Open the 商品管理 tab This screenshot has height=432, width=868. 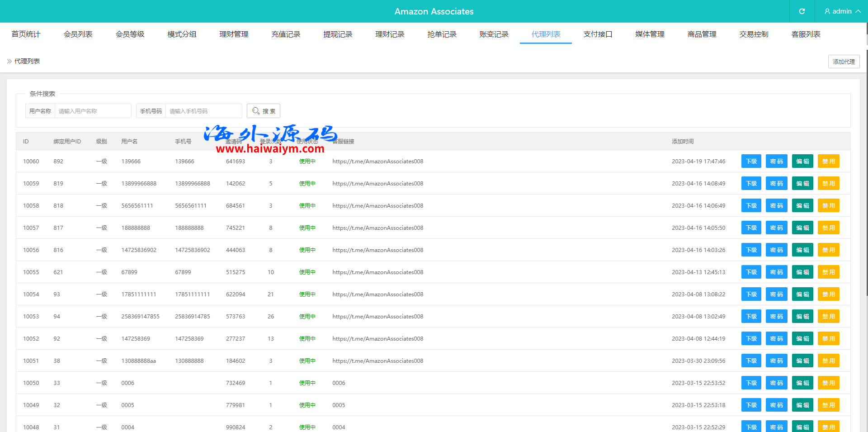tap(702, 34)
